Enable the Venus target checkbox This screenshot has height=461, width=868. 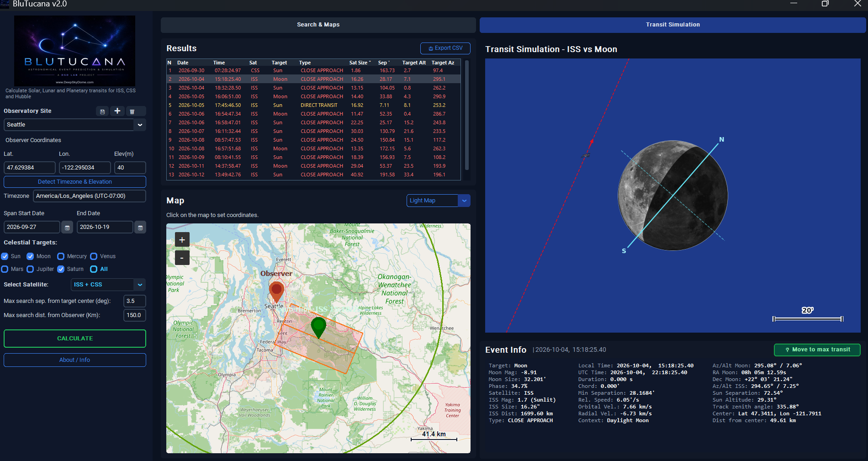click(x=94, y=256)
